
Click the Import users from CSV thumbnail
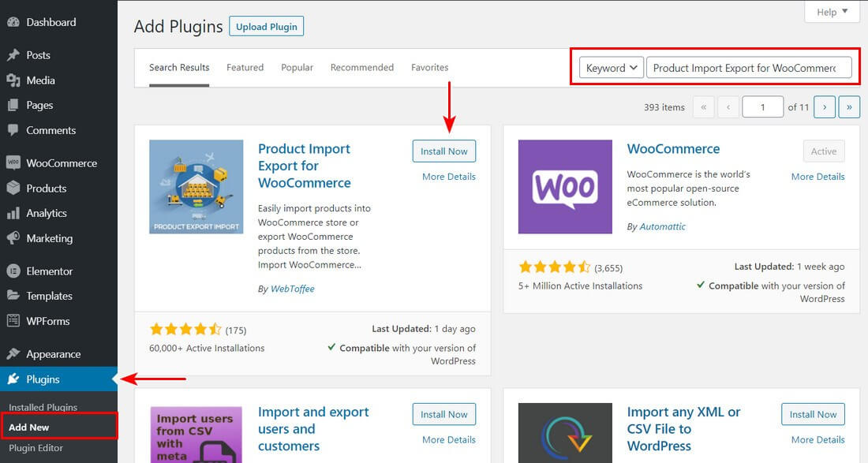(196, 435)
